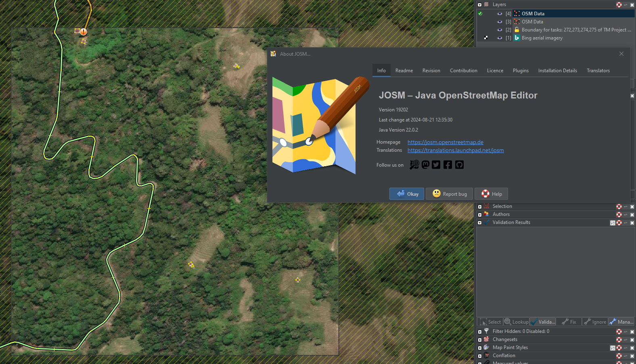Hide the Bing aerial imagery layer

(x=500, y=38)
